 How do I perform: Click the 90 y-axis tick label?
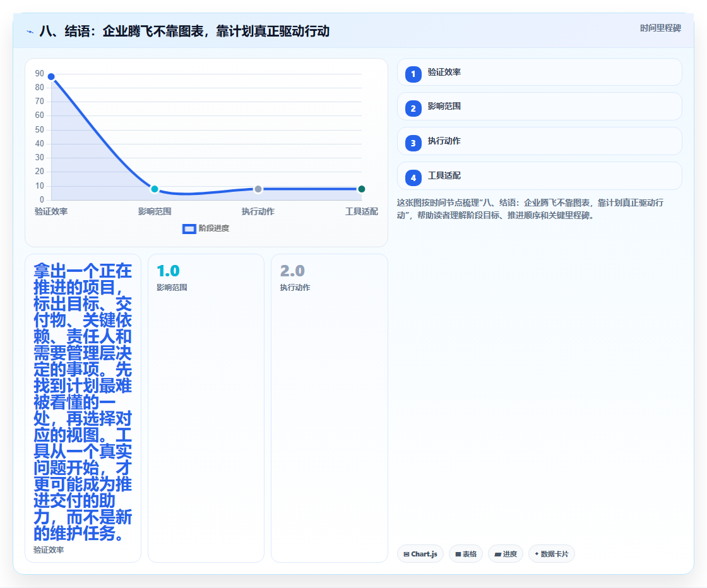tap(40, 73)
